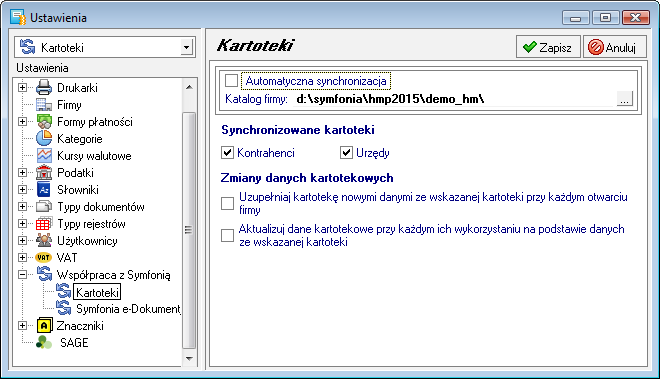This screenshot has height=379, width=660.
Task: Click the tree vertical scrollbar thumb
Action: pyautogui.click(x=189, y=230)
